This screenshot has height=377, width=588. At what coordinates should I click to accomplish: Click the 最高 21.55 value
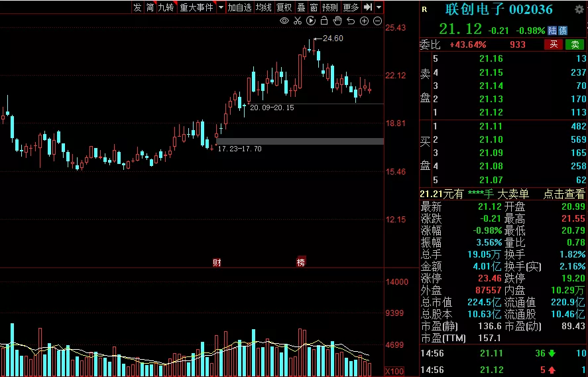point(573,218)
